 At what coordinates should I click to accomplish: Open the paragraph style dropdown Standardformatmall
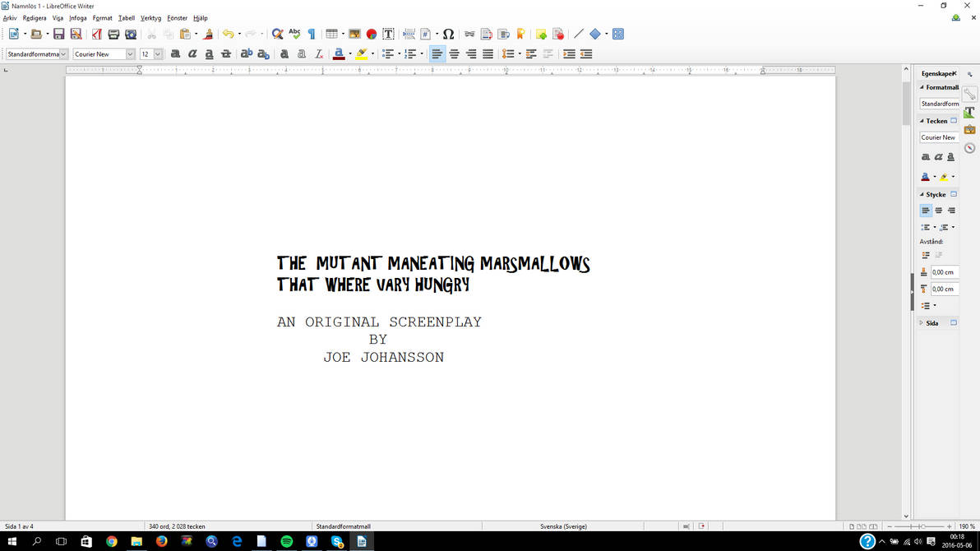(x=63, y=54)
